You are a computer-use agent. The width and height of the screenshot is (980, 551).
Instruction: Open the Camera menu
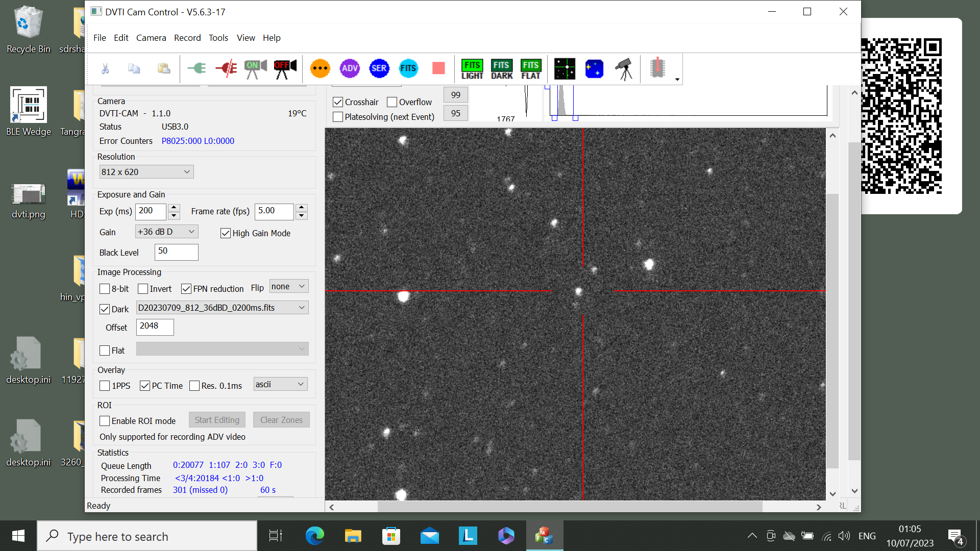tap(151, 38)
